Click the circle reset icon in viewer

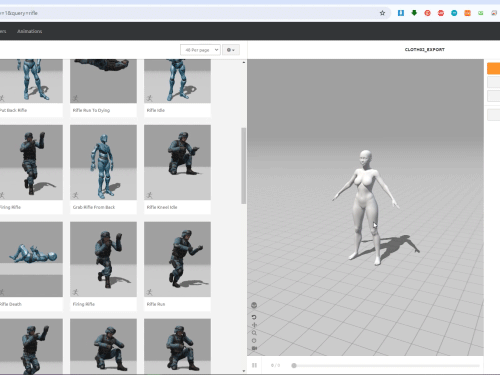(254, 341)
